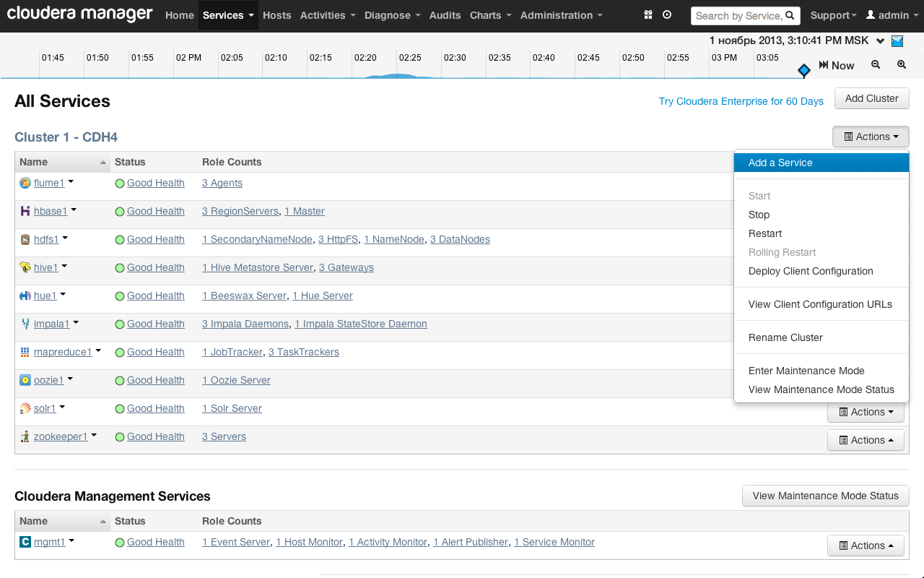The width and height of the screenshot is (924, 578).
Task: Select View Maintenance Mode Status in Actions menu
Action: [821, 389]
